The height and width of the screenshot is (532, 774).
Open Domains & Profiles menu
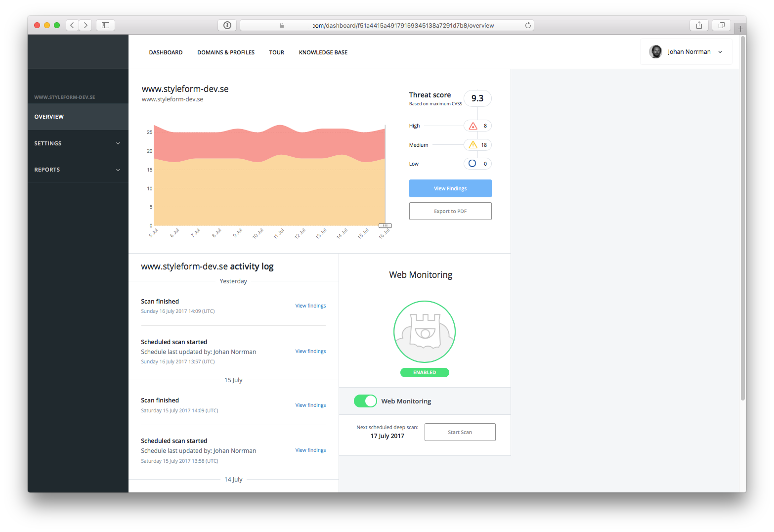coord(226,52)
